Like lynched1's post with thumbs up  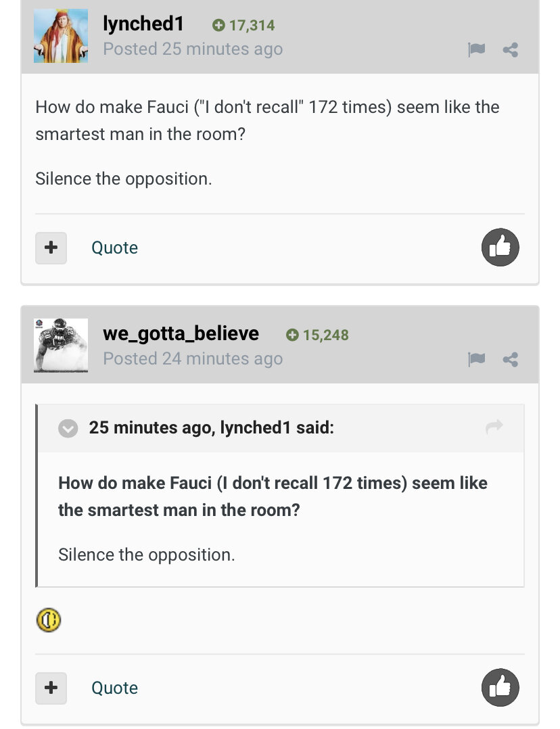coord(500,248)
